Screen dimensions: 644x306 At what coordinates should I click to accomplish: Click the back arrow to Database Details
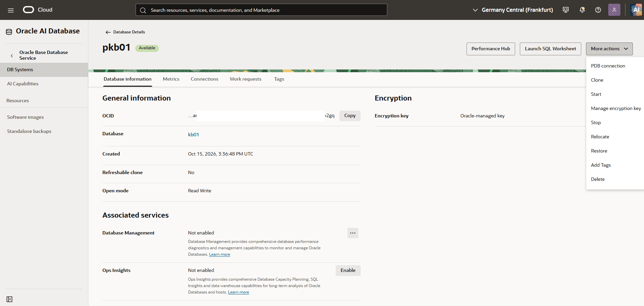pos(108,32)
